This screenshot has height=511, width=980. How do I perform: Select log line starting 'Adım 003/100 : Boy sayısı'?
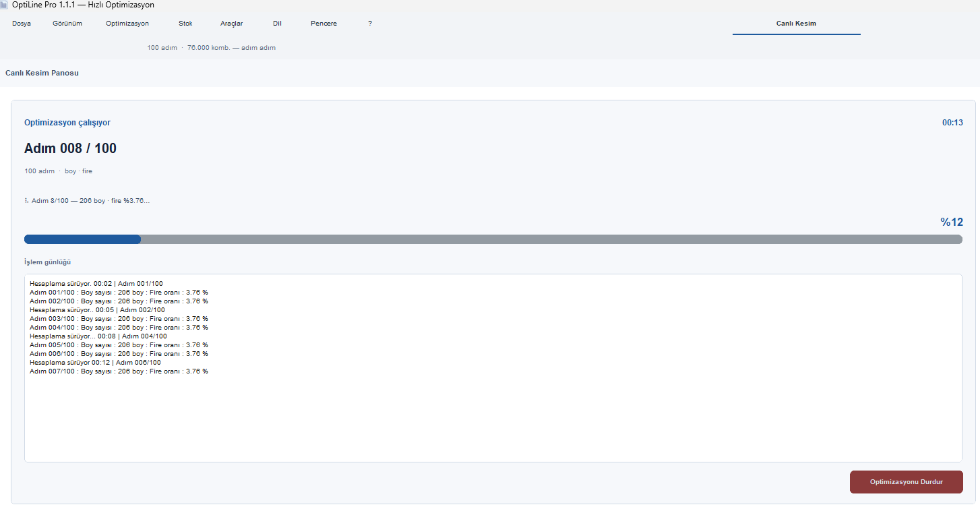[x=119, y=319]
